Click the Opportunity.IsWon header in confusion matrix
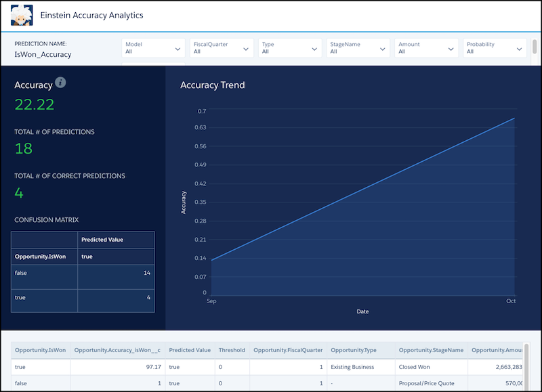 pyautogui.click(x=44, y=257)
